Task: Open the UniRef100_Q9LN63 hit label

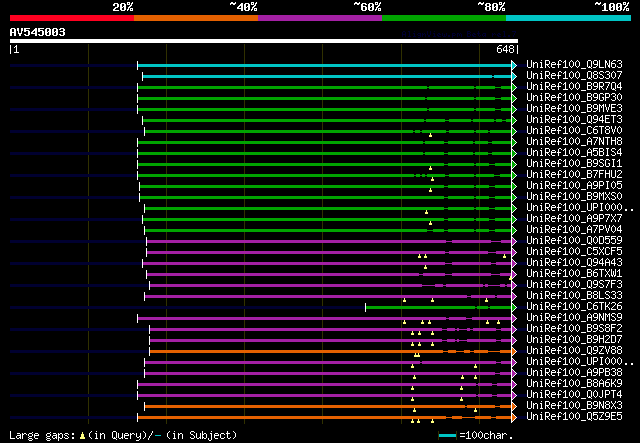Action: pyautogui.click(x=574, y=65)
